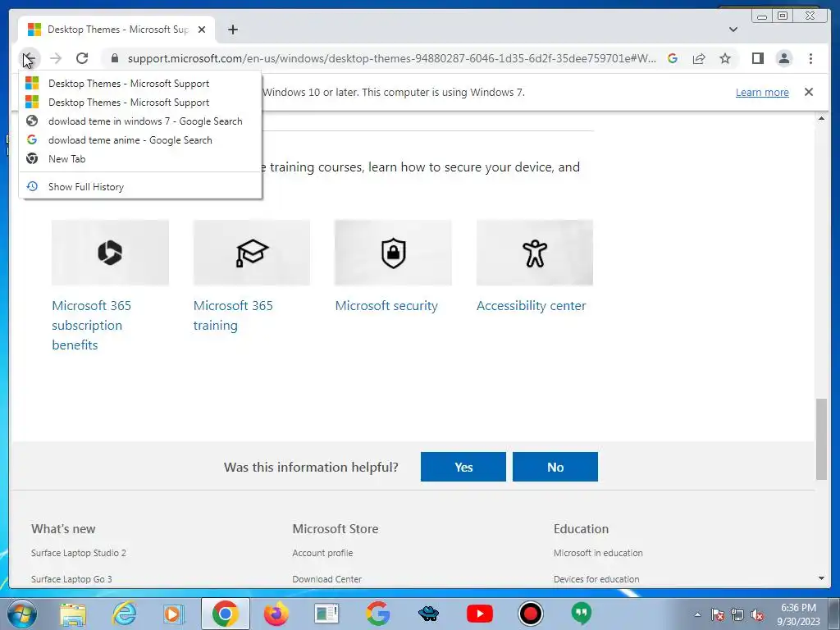The image size is (840, 630).
Task: Open the Google app taskbar icon
Action: (x=377, y=614)
